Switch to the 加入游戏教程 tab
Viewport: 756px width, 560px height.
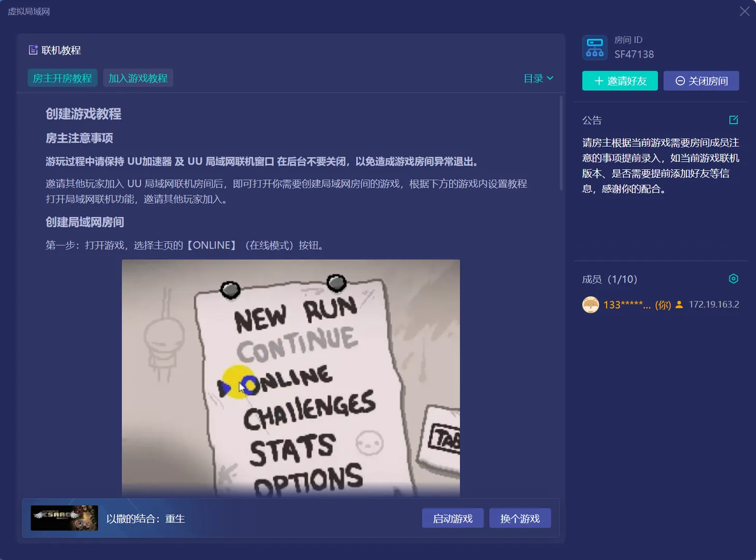(x=138, y=78)
